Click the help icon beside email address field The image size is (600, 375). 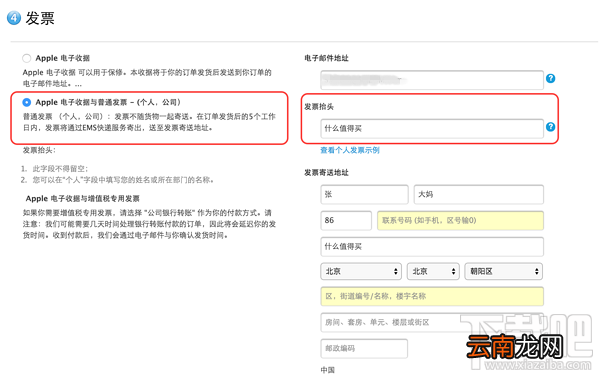click(x=550, y=78)
